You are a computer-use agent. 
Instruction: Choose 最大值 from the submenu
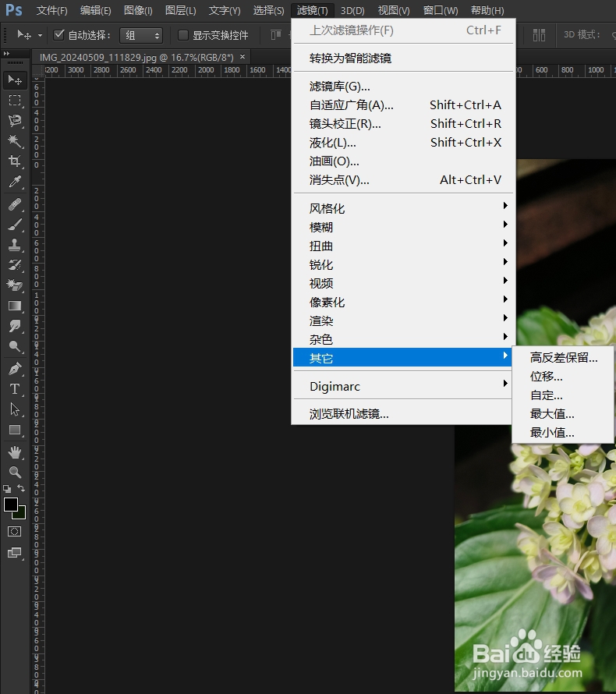tap(563, 414)
